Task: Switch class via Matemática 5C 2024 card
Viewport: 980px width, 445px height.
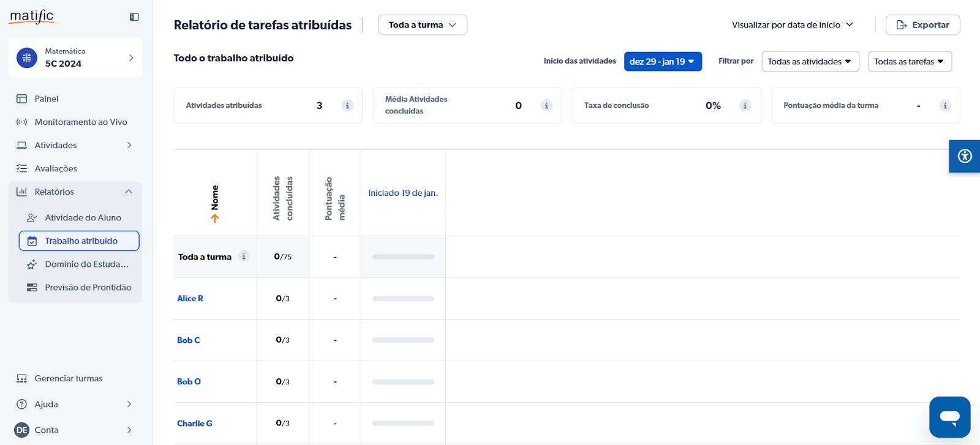Action: 75,58
